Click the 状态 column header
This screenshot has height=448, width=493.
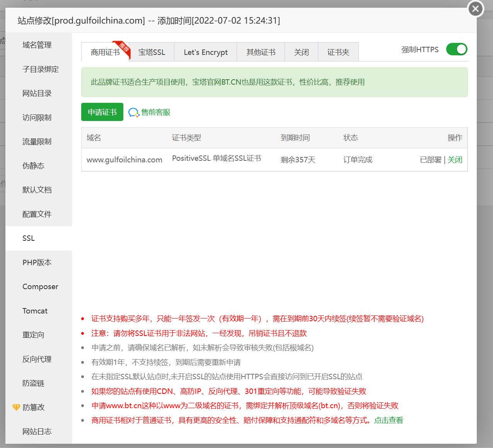click(350, 138)
